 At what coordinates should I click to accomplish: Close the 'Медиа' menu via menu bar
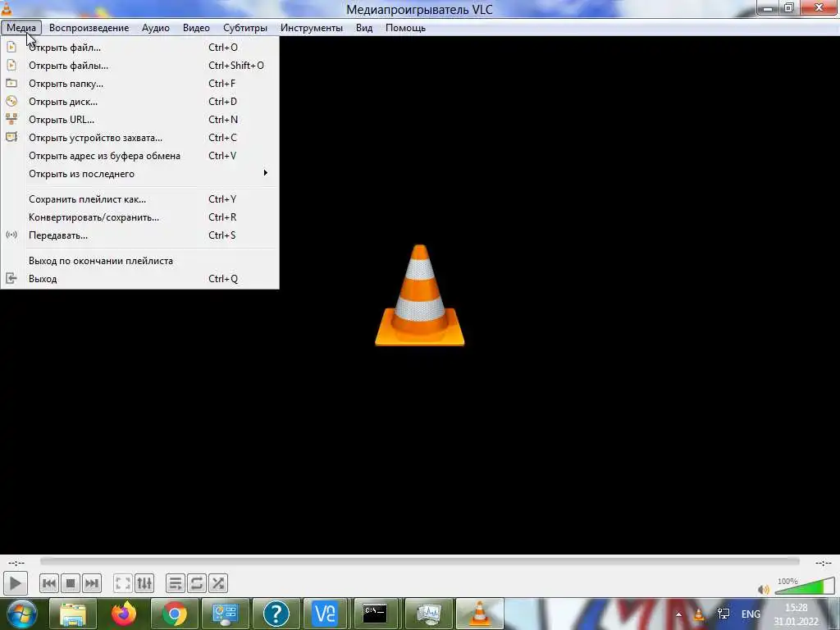(x=21, y=28)
